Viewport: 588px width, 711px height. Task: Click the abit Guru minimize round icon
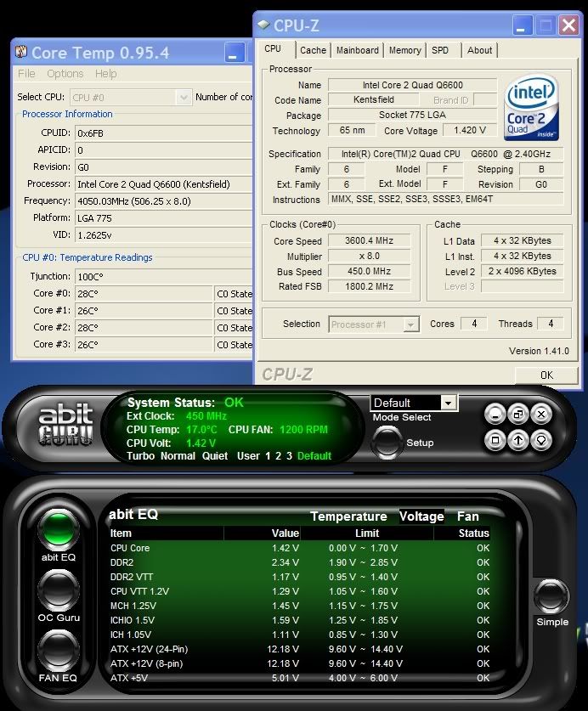coord(495,414)
